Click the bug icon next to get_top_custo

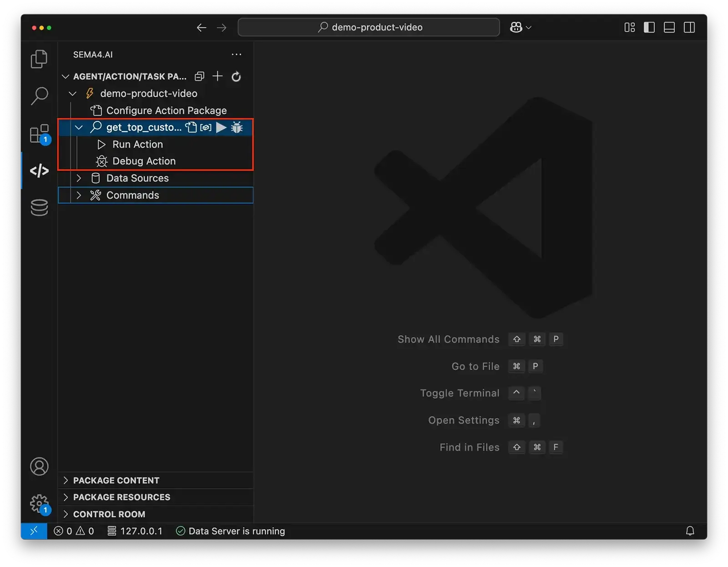(237, 128)
